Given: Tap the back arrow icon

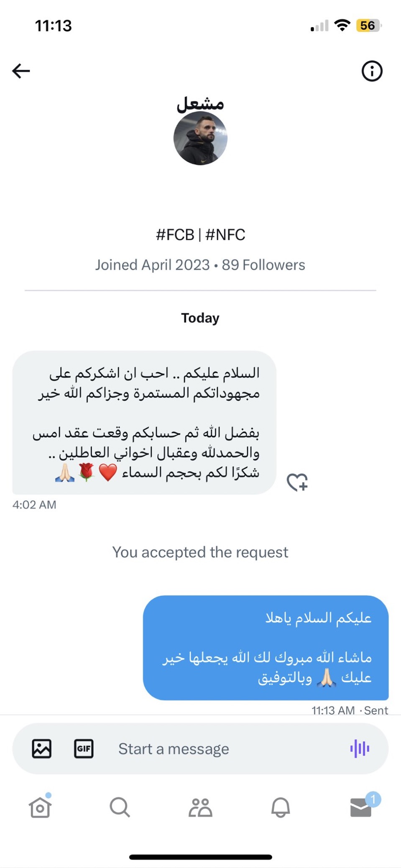Looking at the screenshot, I should pos(21,71).
